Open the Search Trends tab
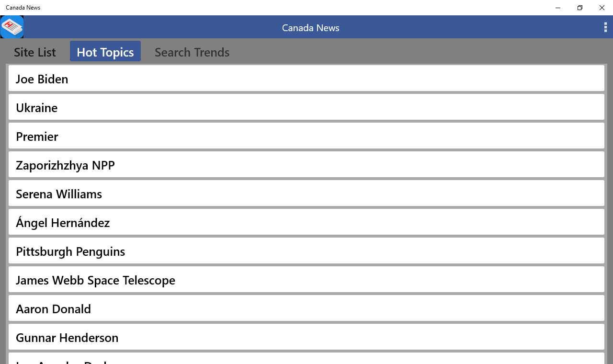This screenshot has width=613, height=364. tap(192, 52)
